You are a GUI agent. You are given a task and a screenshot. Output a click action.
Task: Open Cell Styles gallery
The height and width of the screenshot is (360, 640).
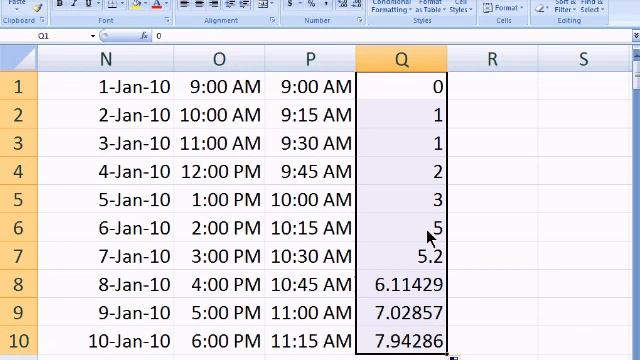[460, 7]
